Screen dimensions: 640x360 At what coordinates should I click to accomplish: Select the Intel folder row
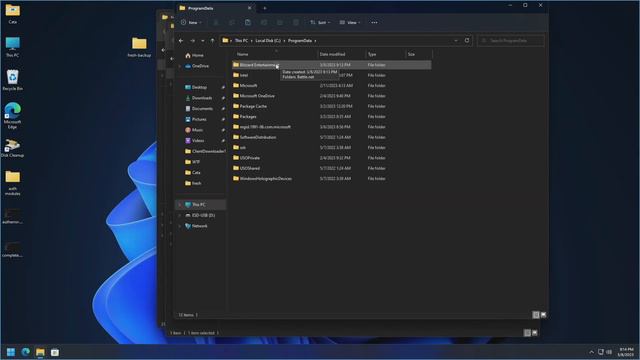pos(331,75)
